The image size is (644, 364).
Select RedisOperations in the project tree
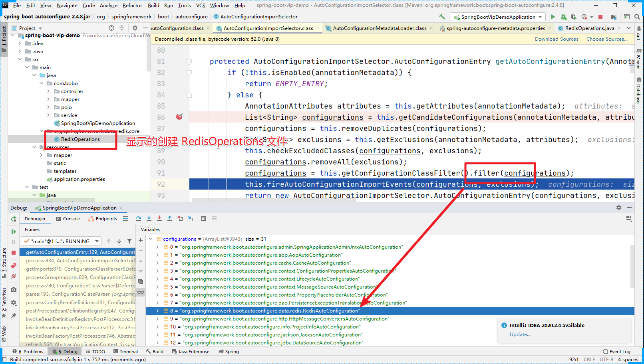click(80, 139)
